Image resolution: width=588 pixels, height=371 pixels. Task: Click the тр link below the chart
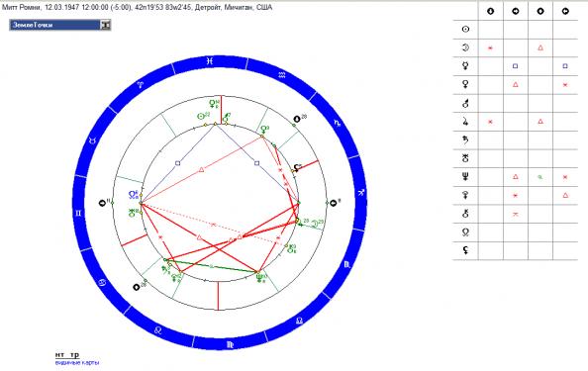(74, 354)
